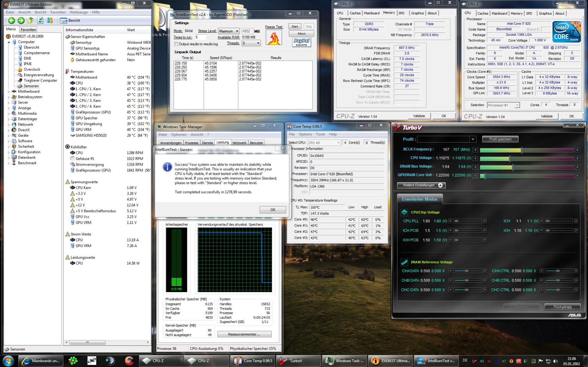Click the volume speaker icon in system tray
The image size is (588, 367).
coord(556,361)
